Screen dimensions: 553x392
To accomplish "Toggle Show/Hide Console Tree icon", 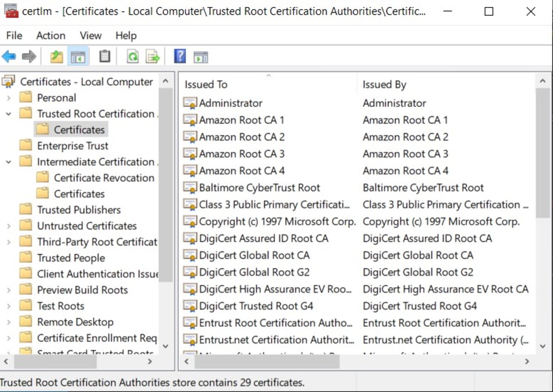I will (78, 56).
